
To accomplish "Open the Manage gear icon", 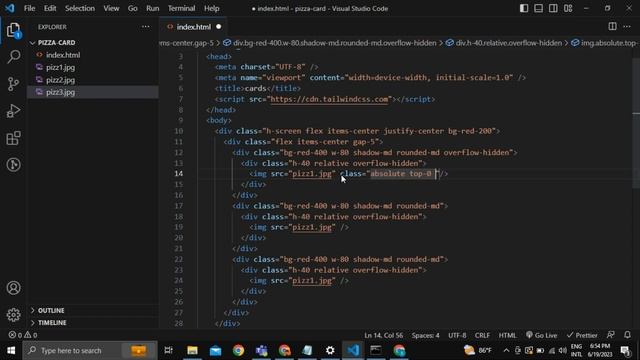I will pos(13,315).
